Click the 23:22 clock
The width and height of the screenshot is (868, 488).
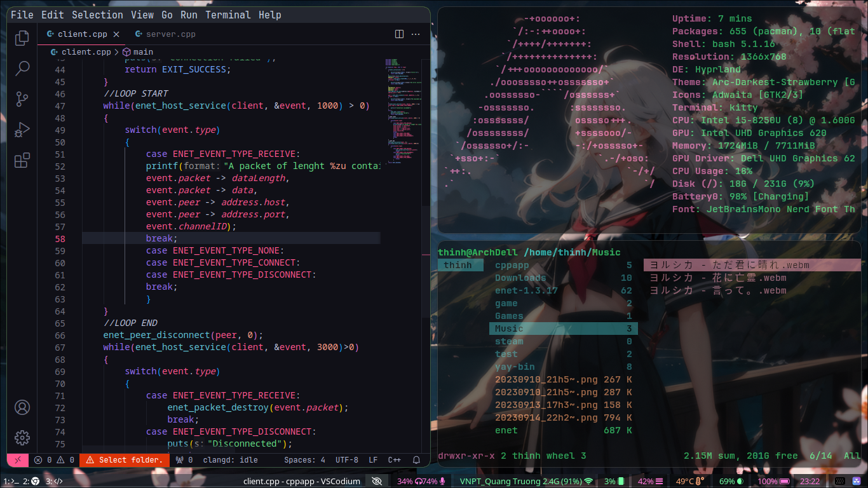pos(810,481)
